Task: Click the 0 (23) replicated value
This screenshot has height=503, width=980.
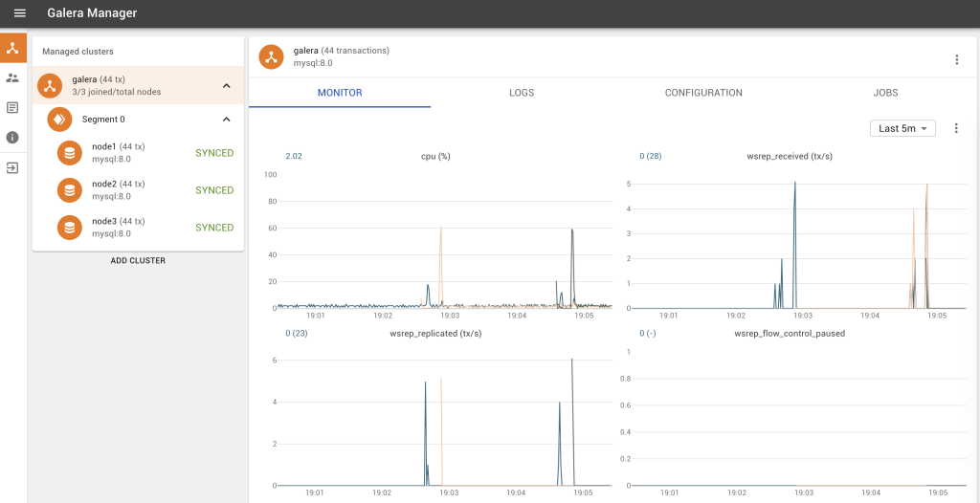Action: click(297, 334)
